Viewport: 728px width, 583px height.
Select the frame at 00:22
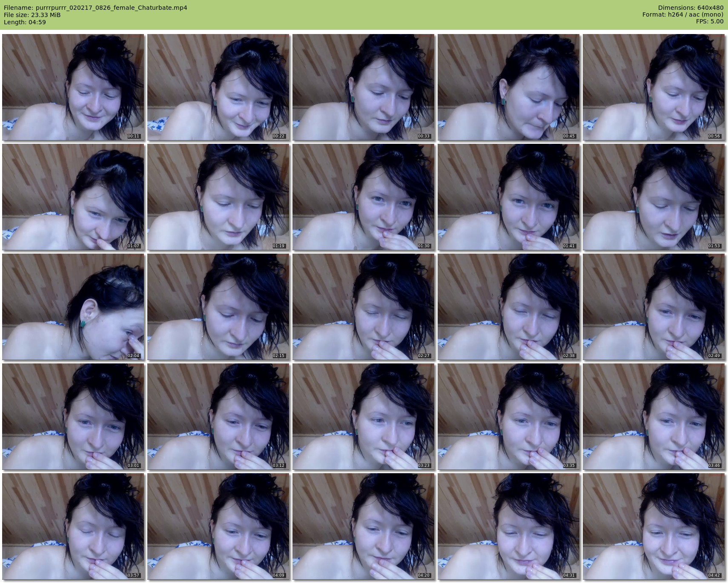218,87
